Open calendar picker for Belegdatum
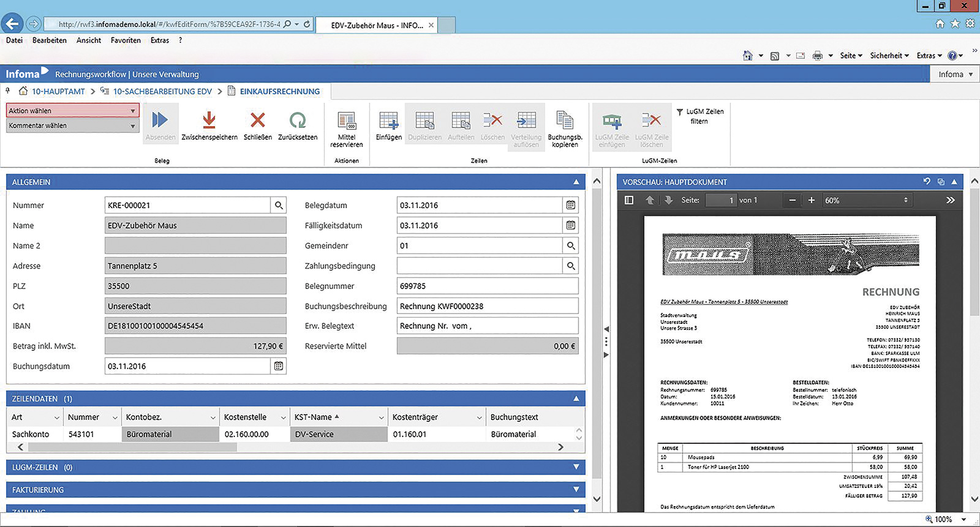Screen dimensions: 980x527 [570, 206]
